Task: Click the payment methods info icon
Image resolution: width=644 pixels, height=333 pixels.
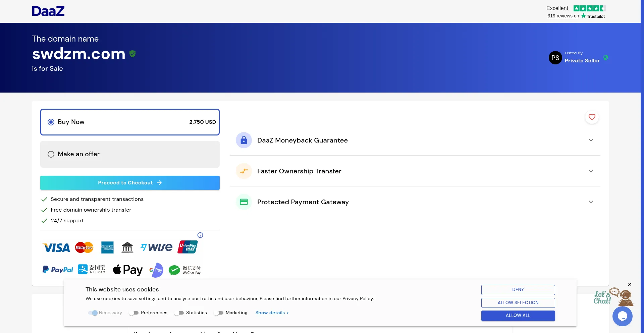Action: coord(200,235)
